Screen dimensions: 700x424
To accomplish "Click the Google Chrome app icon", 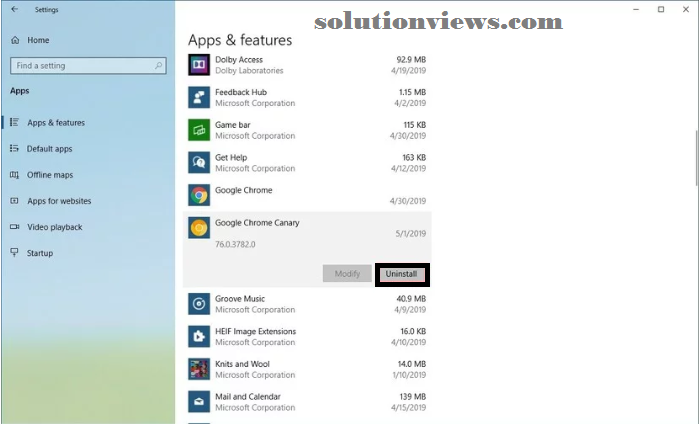I will tap(199, 195).
